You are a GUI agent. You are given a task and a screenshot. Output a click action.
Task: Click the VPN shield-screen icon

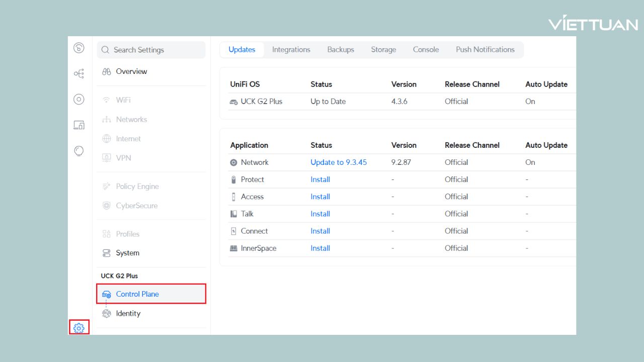point(106,158)
